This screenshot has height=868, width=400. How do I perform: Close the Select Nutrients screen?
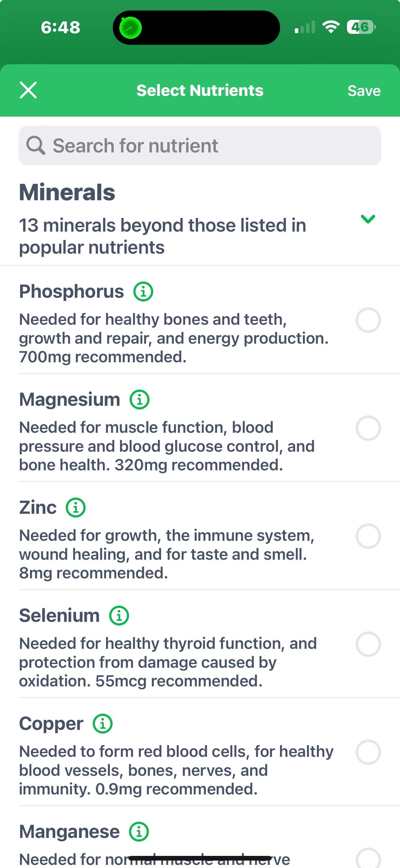(x=28, y=90)
